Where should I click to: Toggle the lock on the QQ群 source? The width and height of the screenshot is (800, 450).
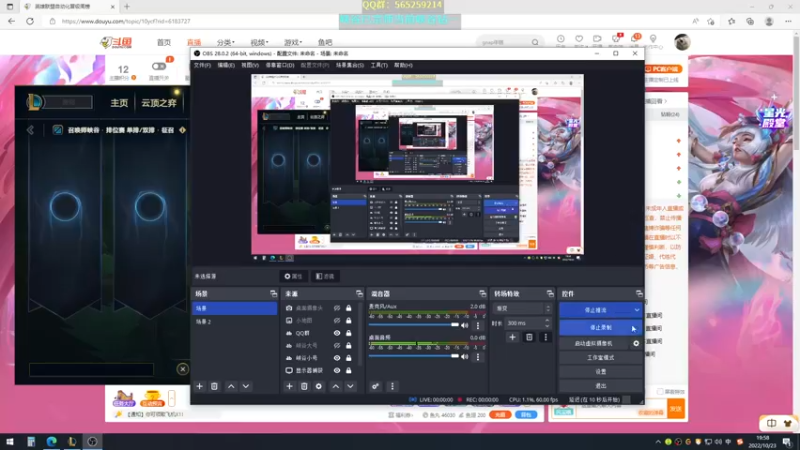[348, 333]
